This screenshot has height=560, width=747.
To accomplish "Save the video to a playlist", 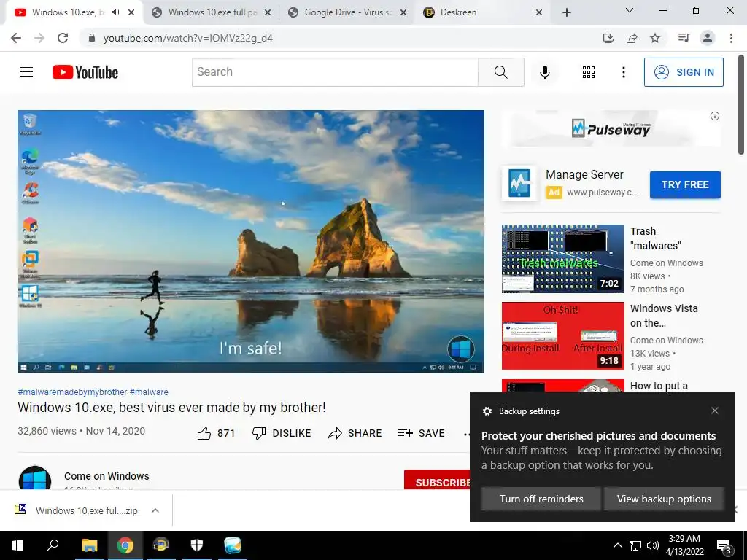I will pos(421,433).
